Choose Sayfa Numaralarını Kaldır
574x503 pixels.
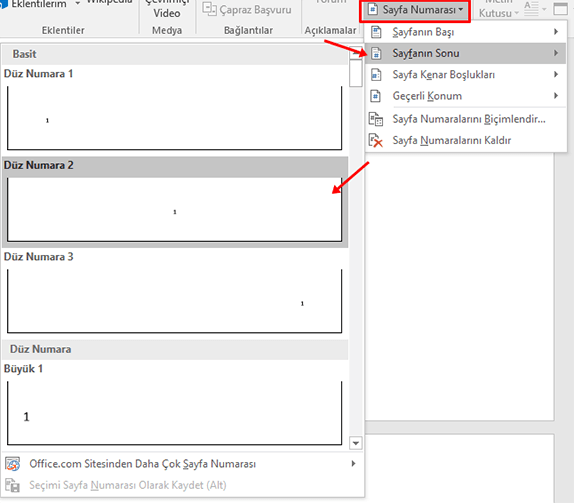coord(466,141)
